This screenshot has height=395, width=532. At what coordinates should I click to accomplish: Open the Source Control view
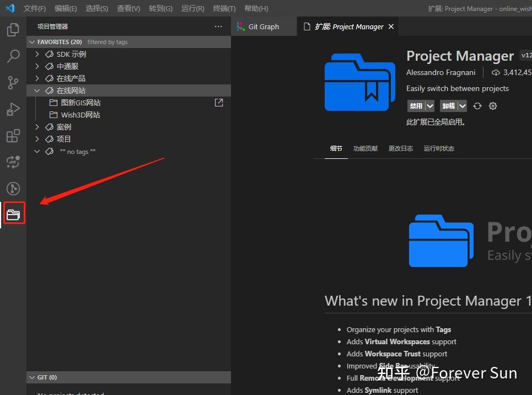13,83
